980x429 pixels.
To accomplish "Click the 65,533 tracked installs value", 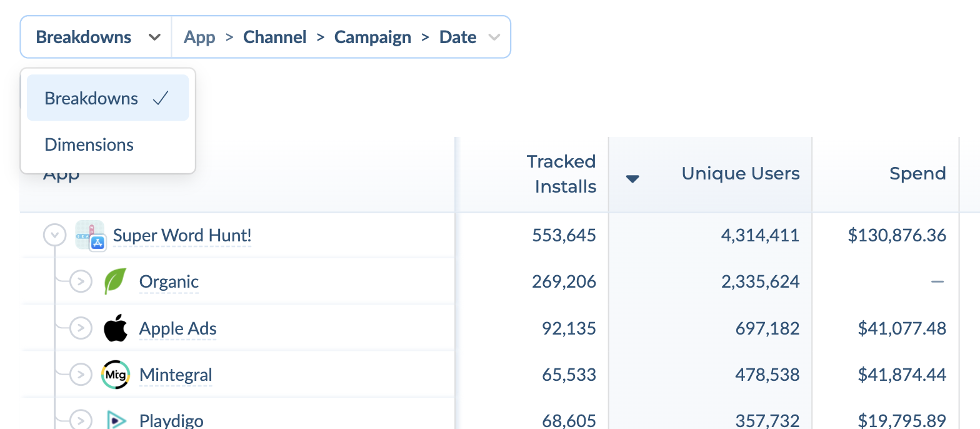I will (569, 374).
